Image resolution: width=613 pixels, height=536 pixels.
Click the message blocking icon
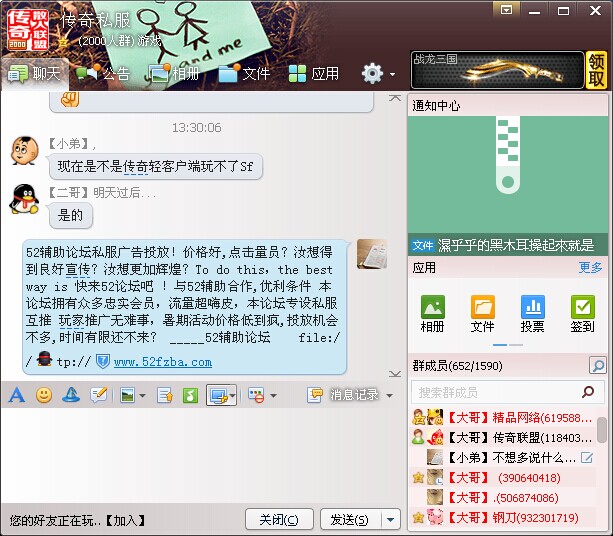[x=256, y=395]
